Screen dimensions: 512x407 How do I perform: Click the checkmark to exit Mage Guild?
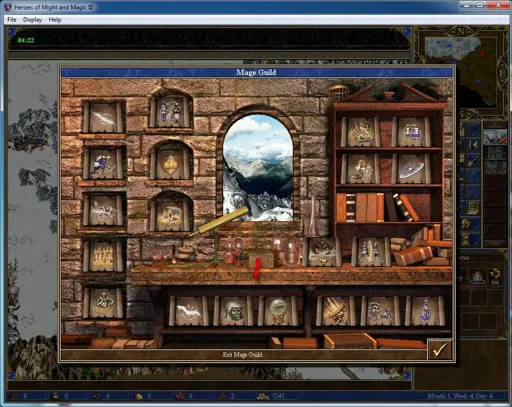click(x=440, y=349)
